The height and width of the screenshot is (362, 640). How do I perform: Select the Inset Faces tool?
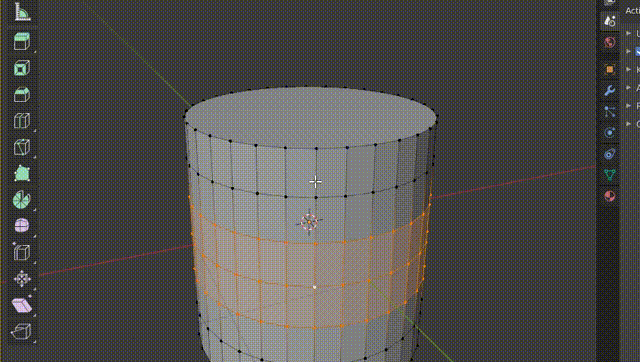(x=22, y=68)
